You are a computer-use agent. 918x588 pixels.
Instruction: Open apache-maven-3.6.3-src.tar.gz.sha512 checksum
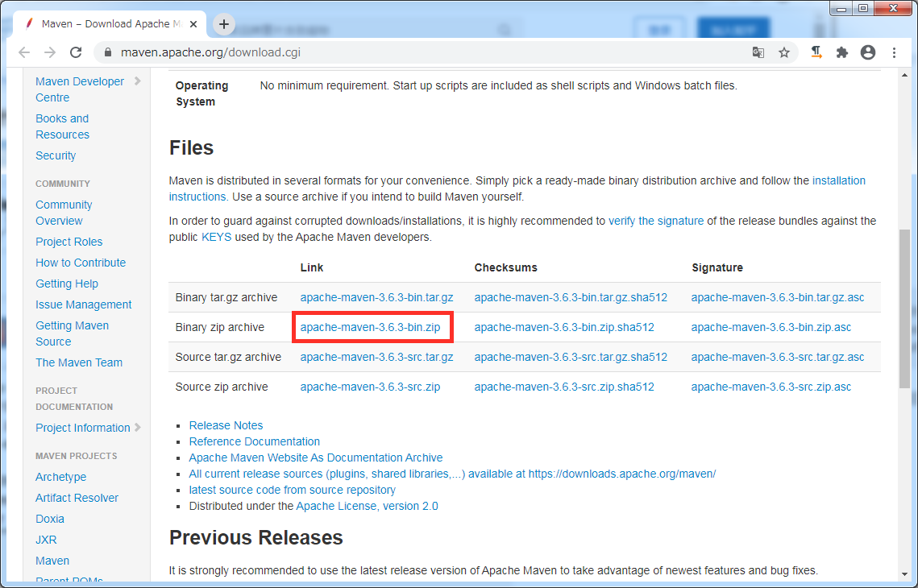click(571, 358)
